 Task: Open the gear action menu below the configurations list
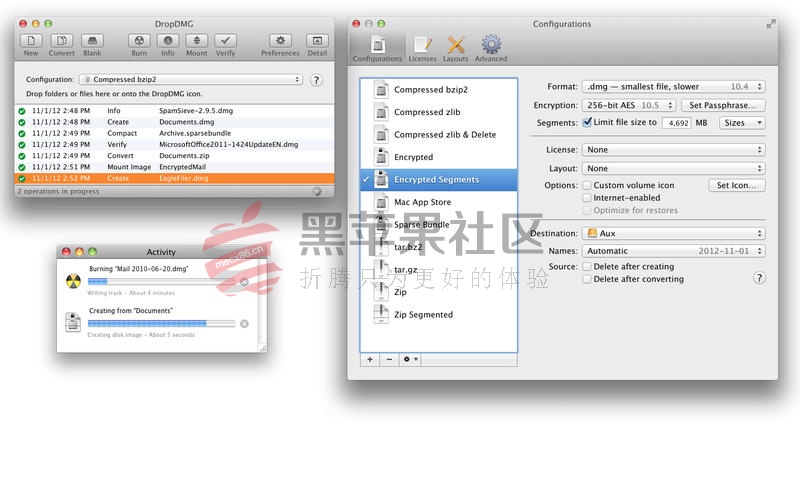coord(410,360)
